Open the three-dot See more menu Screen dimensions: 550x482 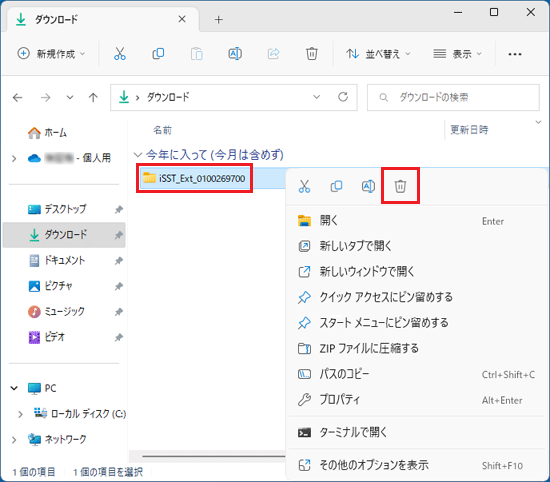[x=515, y=54]
